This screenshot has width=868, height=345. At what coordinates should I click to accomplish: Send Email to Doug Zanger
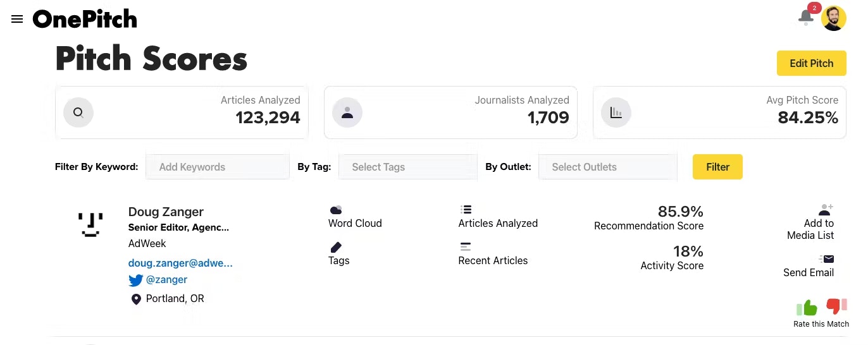[809, 266]
